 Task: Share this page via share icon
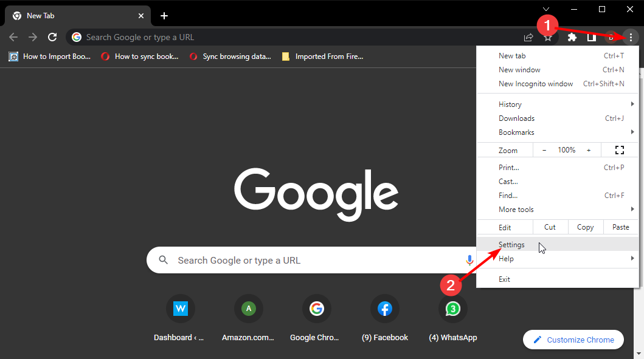pyautogui.click(x=528, y=37)
